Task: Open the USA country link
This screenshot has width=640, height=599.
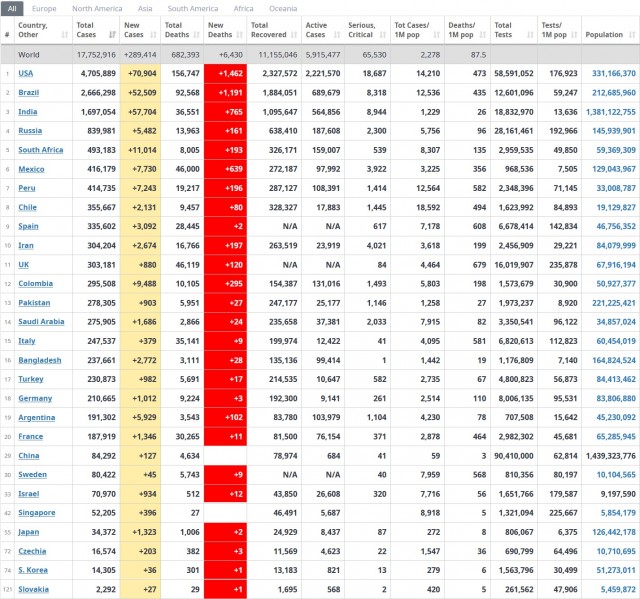Action: tap(26, 73)
